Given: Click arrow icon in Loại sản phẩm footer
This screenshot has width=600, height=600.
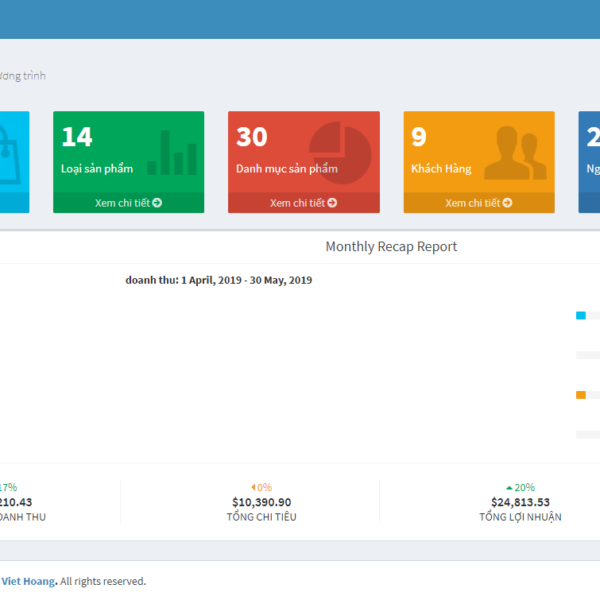Looking at the screenshot, I should pos(157,203).
